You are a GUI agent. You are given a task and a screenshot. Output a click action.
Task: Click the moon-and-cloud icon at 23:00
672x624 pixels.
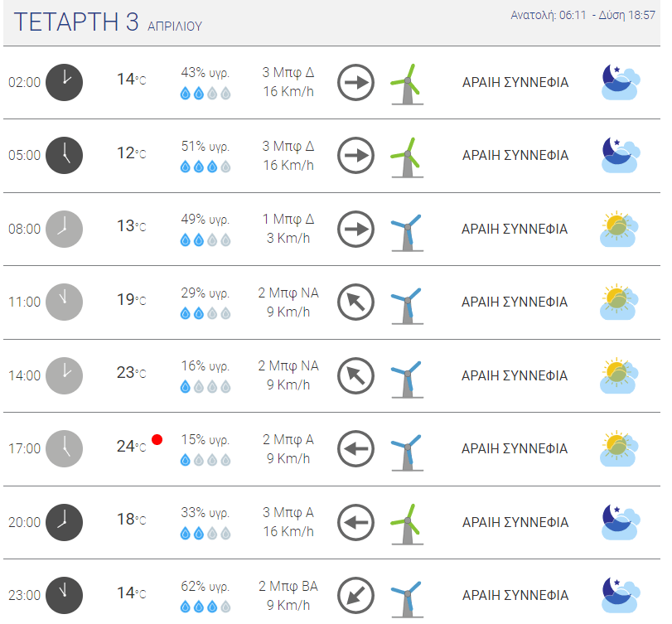(621, 595)
